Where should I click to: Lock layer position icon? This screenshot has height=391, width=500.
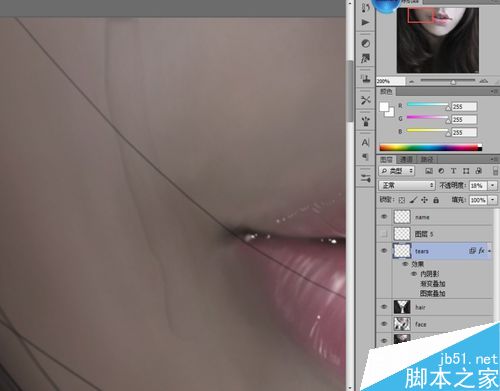424,200
